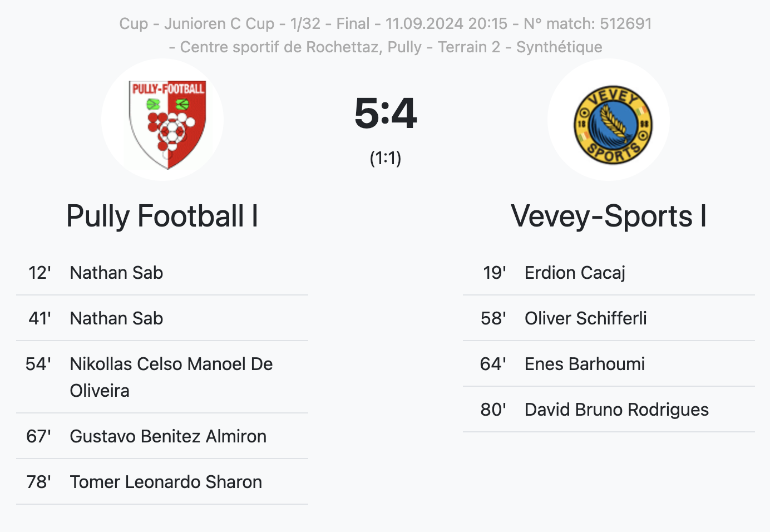Click the 19' minute marker
This screenshot has width=770, height=532.
495,273
